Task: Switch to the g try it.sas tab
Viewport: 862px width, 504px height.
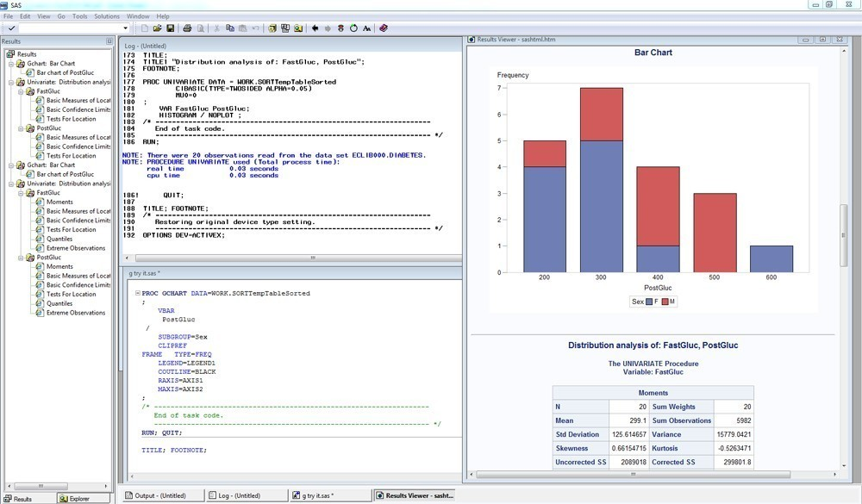Action: click(330, 495)
